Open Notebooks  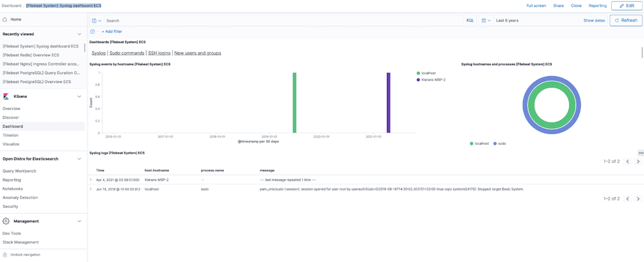pyautogui.click(x=12, y=189)
